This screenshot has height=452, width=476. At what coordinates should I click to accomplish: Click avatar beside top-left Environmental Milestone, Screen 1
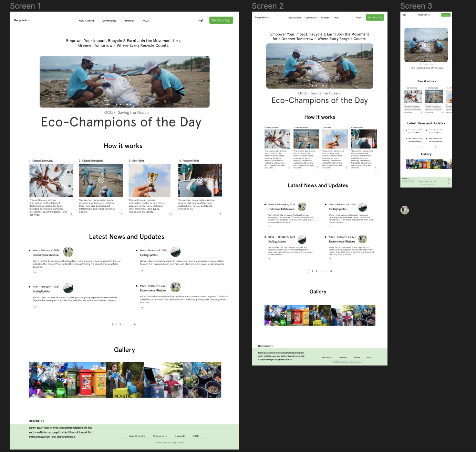[68, 252]
